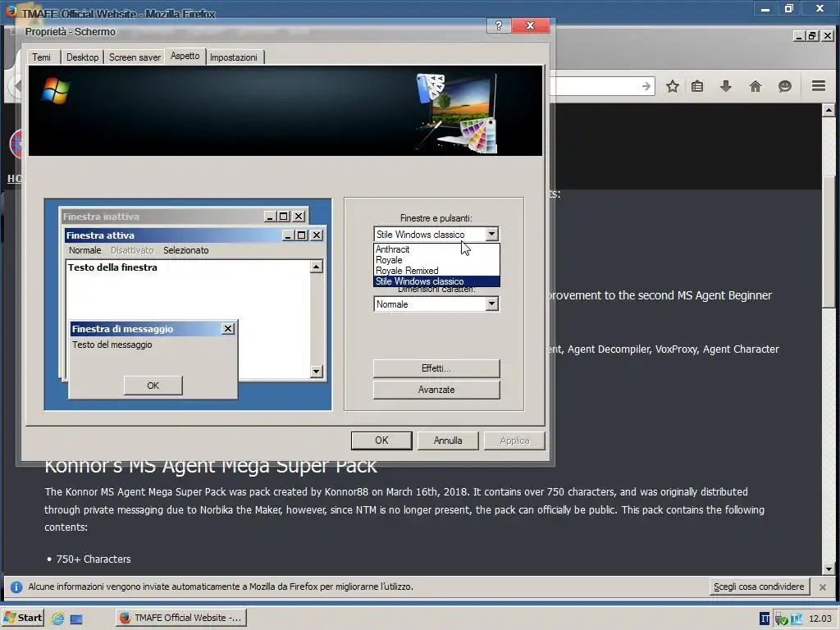This screenshot has height=630, width=840.
Task: Open Firefox bookmarks list icon
Action: [x=697, y=86]
